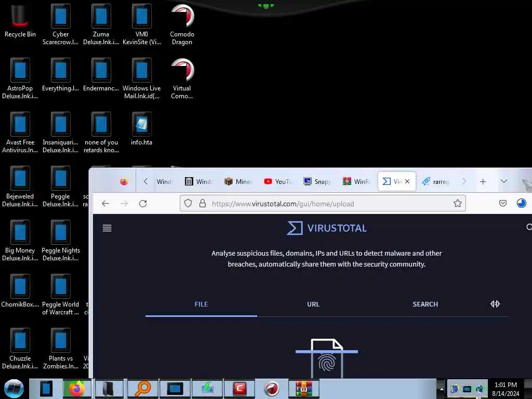
Task: Open VirusTotal hamburger menu
Action: 107,228
